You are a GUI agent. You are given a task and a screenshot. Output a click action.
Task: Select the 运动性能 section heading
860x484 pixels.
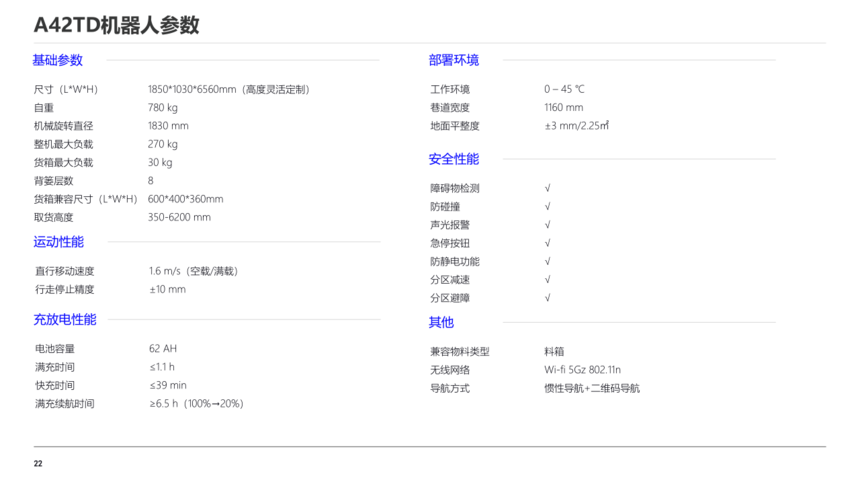[58, 242]
